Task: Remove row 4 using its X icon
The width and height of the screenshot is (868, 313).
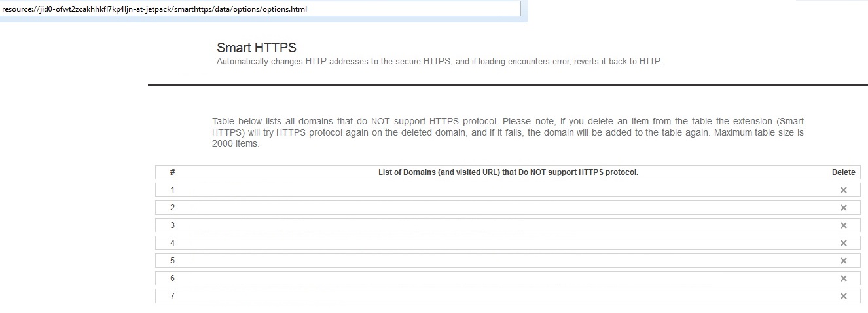Action: coord(843,243)
